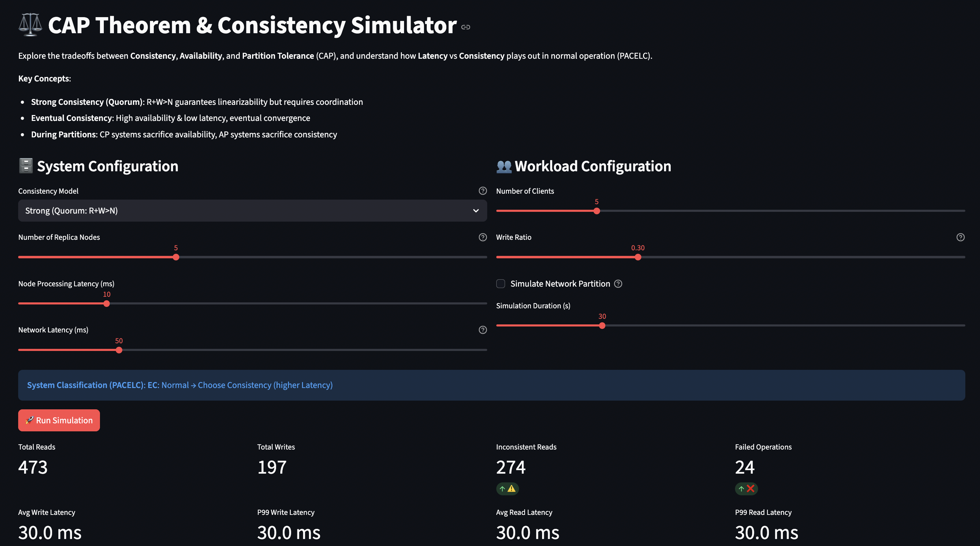This screenshot has height=546, width=980.
Task: Click the Network Latency slider handle
Action: (119, 350)
